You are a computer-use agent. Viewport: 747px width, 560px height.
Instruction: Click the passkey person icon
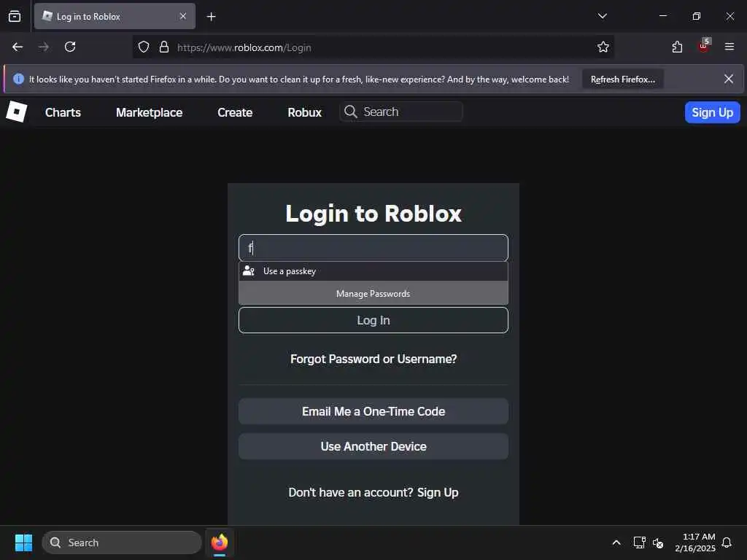point(249,271)
